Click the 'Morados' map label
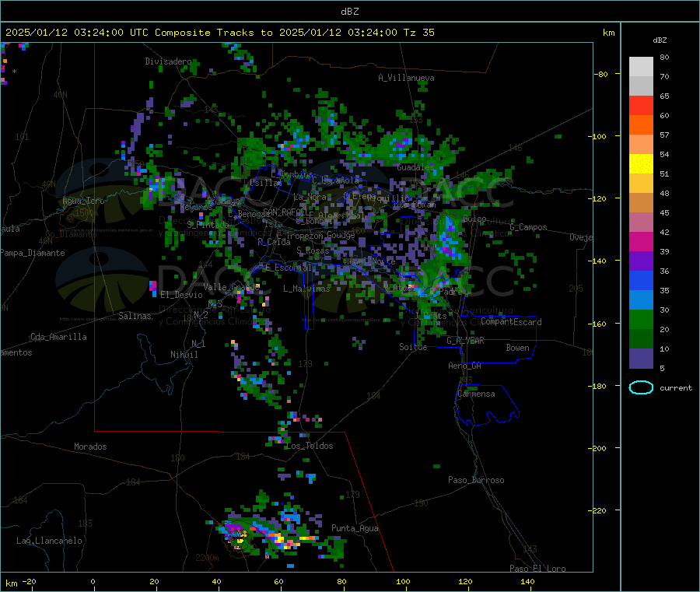 [90, 447]
